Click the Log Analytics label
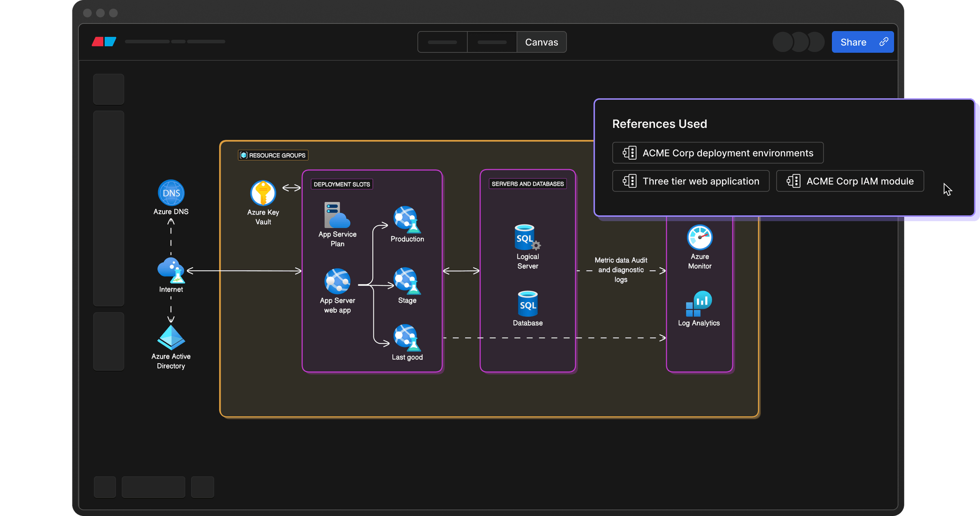Image resolution: width=980 pixels, height=516 pixels. point(698,322)
